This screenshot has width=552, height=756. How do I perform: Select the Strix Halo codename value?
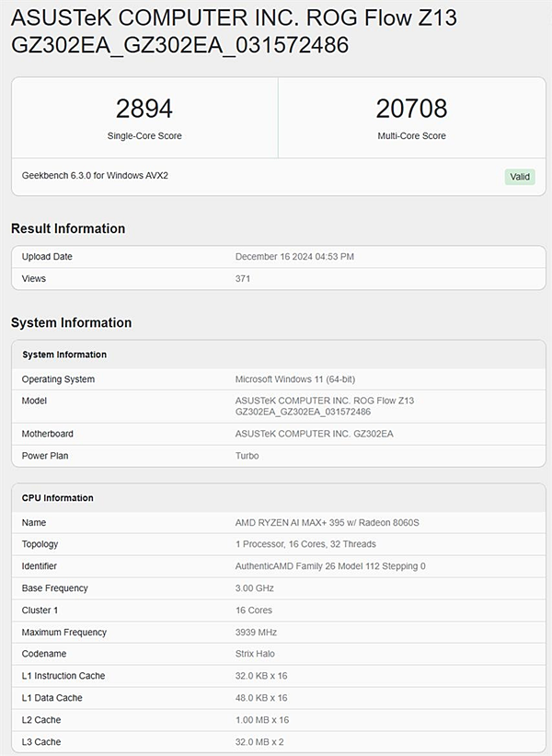(x=255, y=654)
